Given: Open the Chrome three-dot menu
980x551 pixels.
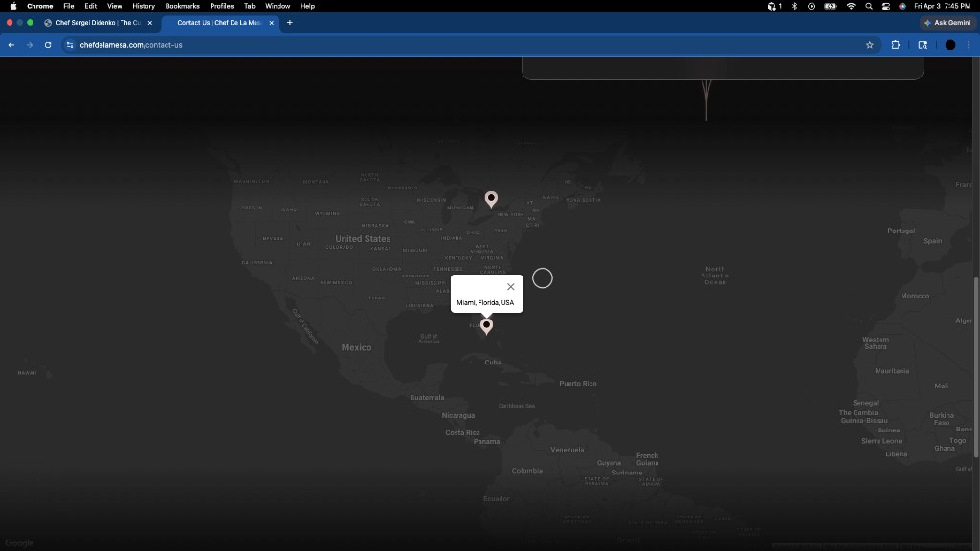Looking at the screenshot, I should (969, 45).
